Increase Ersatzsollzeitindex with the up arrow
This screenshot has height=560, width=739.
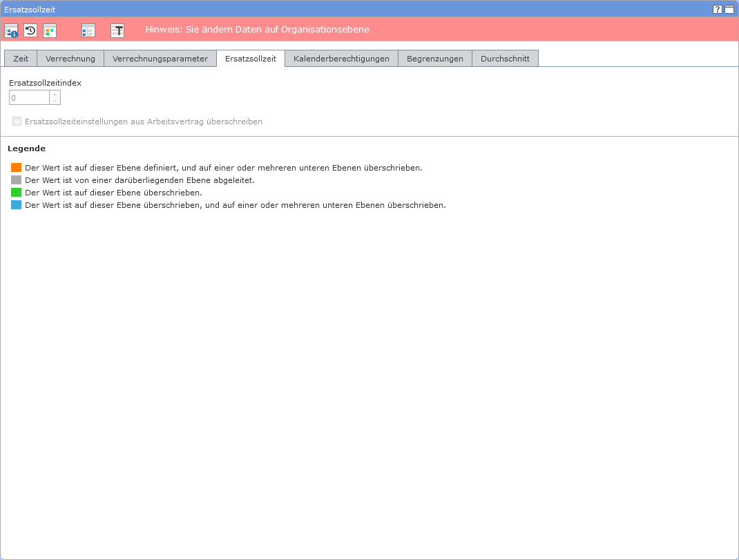pos(55,94)
